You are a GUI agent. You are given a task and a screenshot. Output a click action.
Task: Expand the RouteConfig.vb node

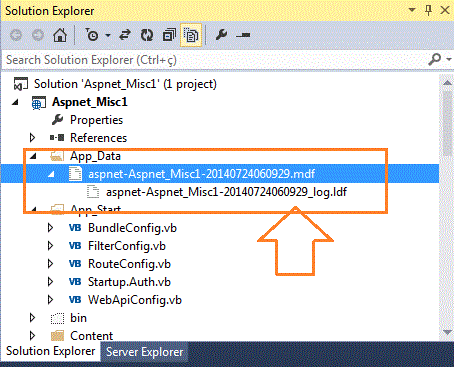pos(50,264)
